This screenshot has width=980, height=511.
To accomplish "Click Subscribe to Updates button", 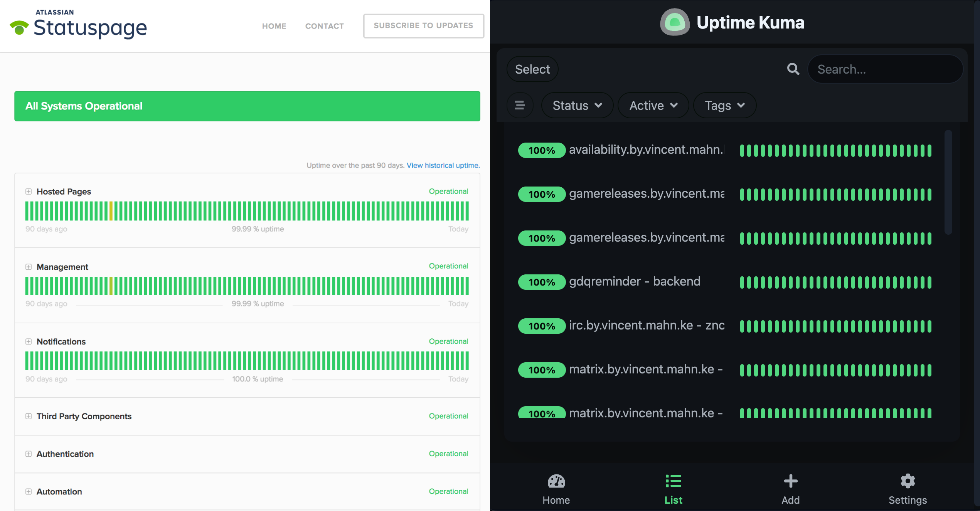I will pos(423,26).
